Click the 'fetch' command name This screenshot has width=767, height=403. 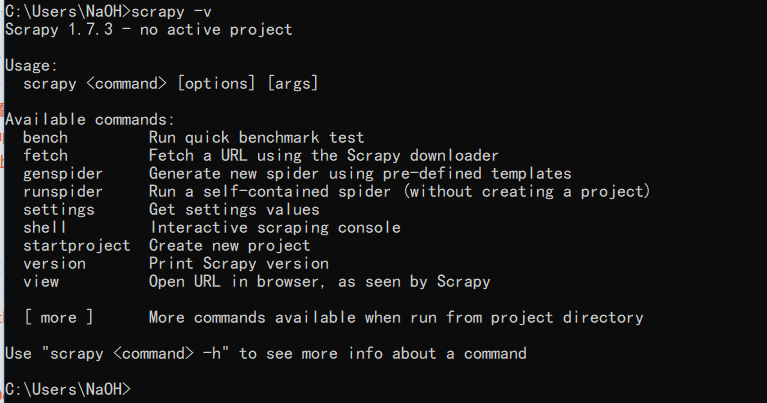[x=45, y=156]
